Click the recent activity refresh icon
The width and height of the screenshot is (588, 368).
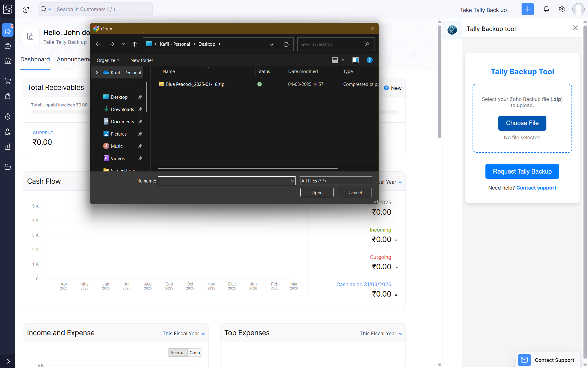[x=26, y=10]
